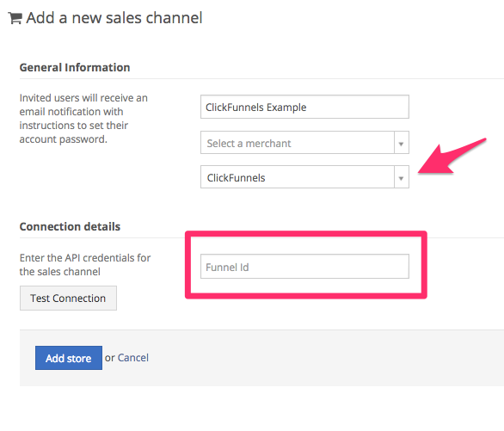Image resolution: width=504 pixels, height=431 pixels.
Task: Focus the Funnel Id input field
Action: coord(304,267)
